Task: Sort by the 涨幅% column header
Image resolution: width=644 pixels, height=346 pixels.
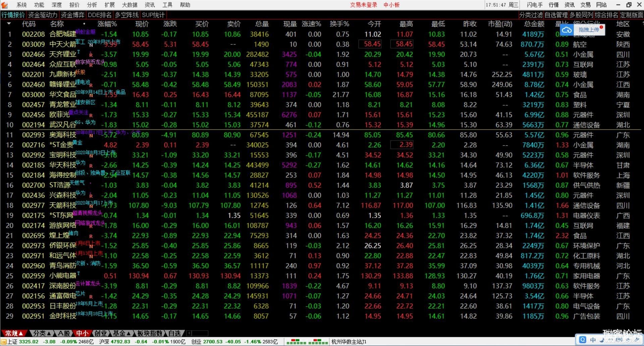Action: click(107, 24)
